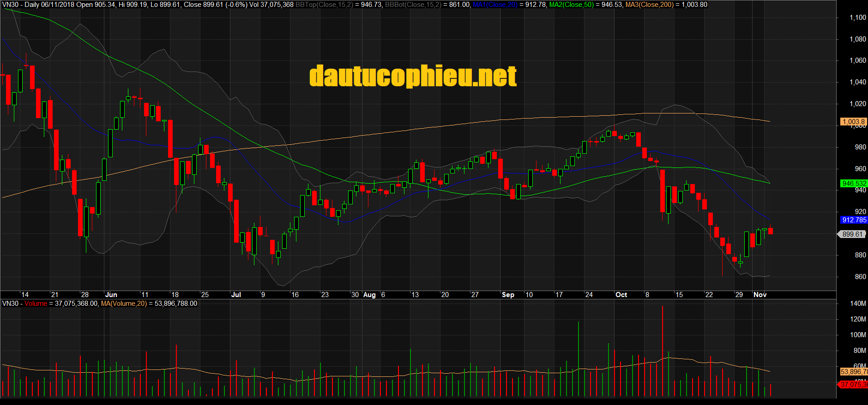Screen dimensions: 868x405
Task: Click the tallest green volume bar in September
Action: click(578, 359)
